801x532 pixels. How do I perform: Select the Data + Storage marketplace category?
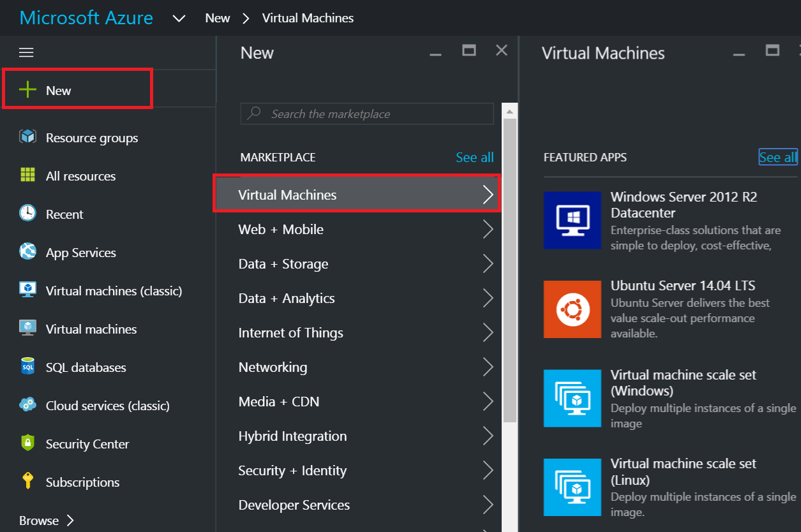coord(283,264)
